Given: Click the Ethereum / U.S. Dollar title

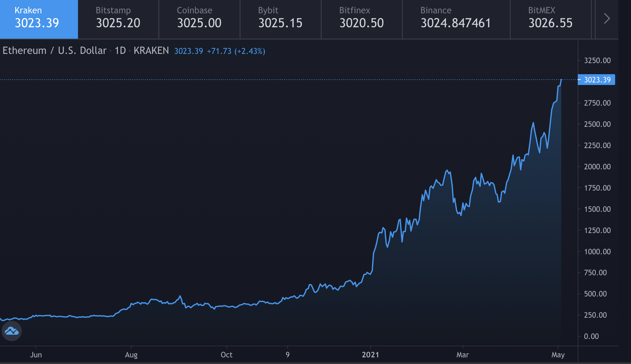Looking at the screenshot, I should [x=54, y=51].
